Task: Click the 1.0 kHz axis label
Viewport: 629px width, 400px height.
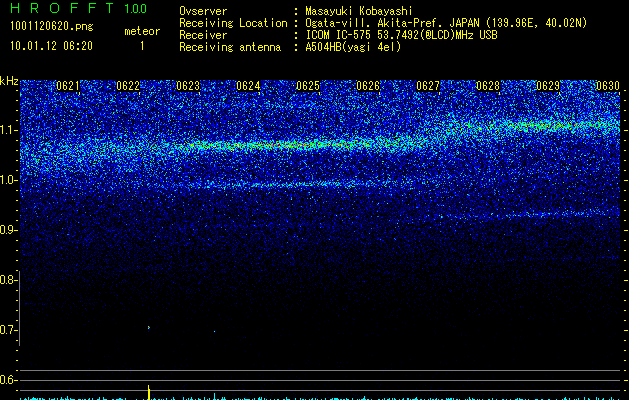Action: point(9,180)
